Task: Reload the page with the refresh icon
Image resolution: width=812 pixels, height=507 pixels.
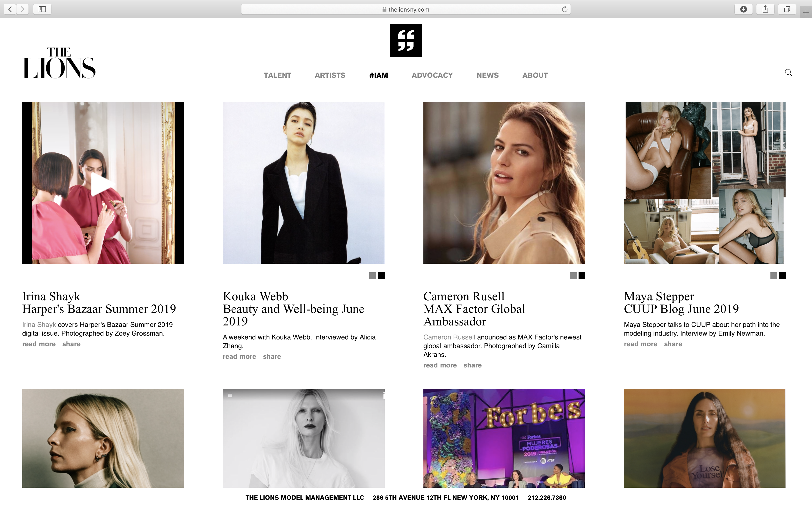Action: pyautogui.click(x=565, y=9)
